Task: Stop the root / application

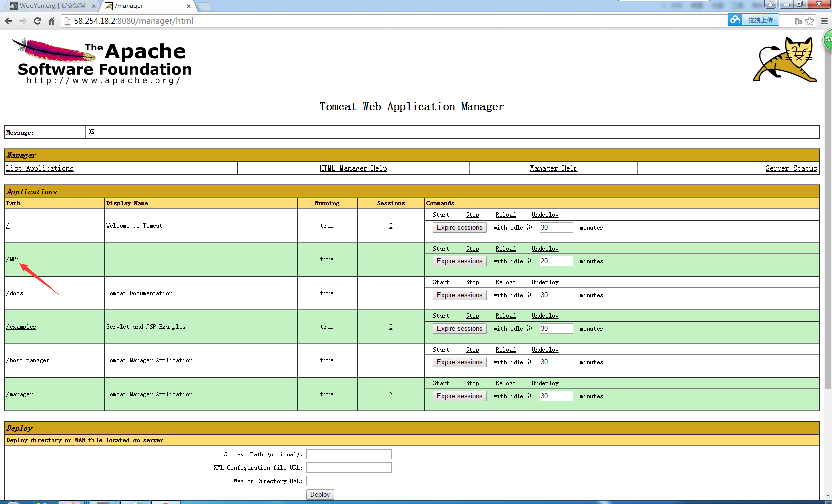Action: pos(472,215)
